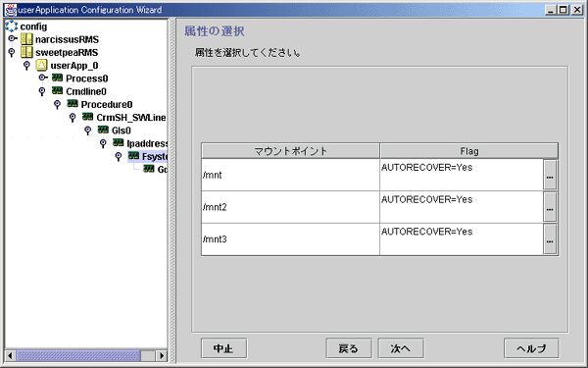Click the userApp_0 application icon
This screenshot has width=588, height=368.
pos(41,65)
